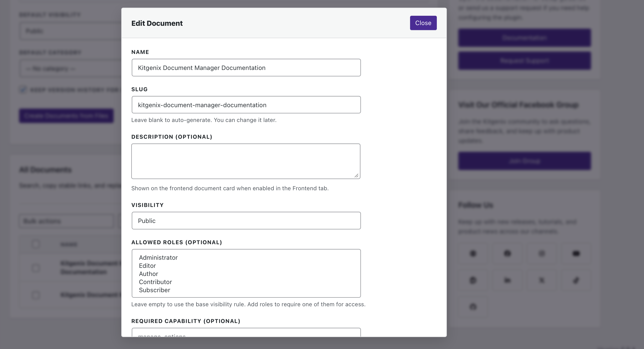Select Administrator in Allowed Roles list
This screenshot has width=644, height=349.
pyautogui.click(x=158, y=258)
